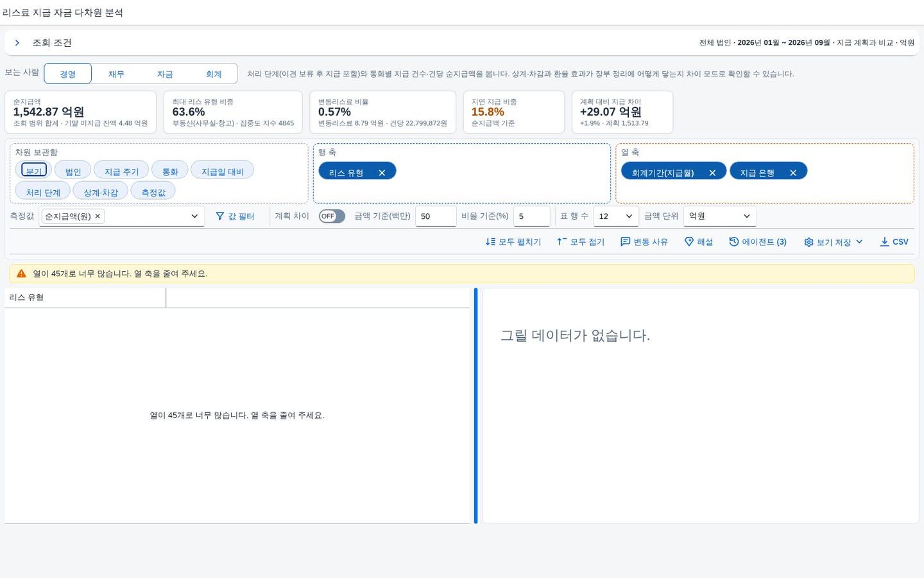Download data with the CSV icon
This screenshot has height=578, width=924.
(x=884, y=242)
